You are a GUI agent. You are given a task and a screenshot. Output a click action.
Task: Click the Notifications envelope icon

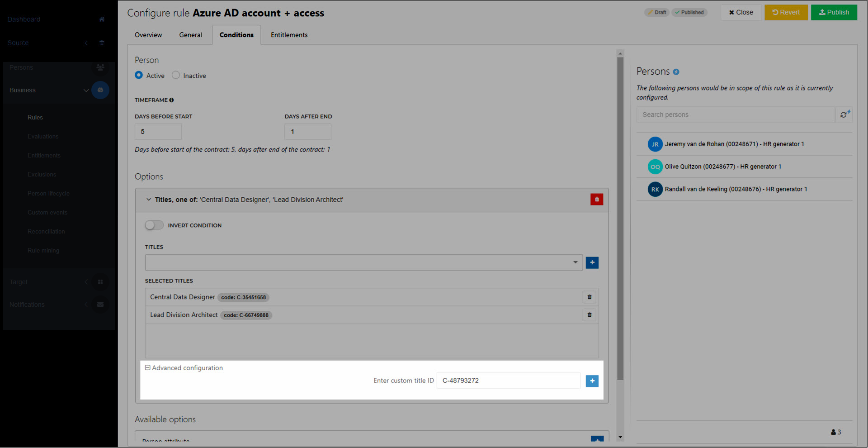[x=100, y=305]
